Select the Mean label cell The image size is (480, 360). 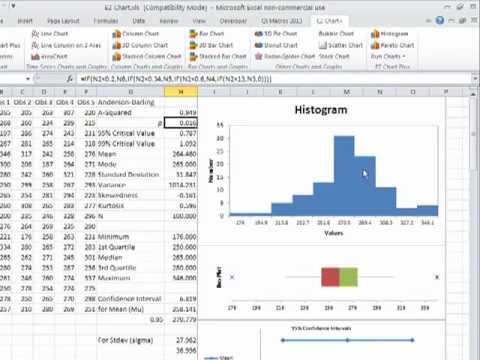click(x=131, y=154)
